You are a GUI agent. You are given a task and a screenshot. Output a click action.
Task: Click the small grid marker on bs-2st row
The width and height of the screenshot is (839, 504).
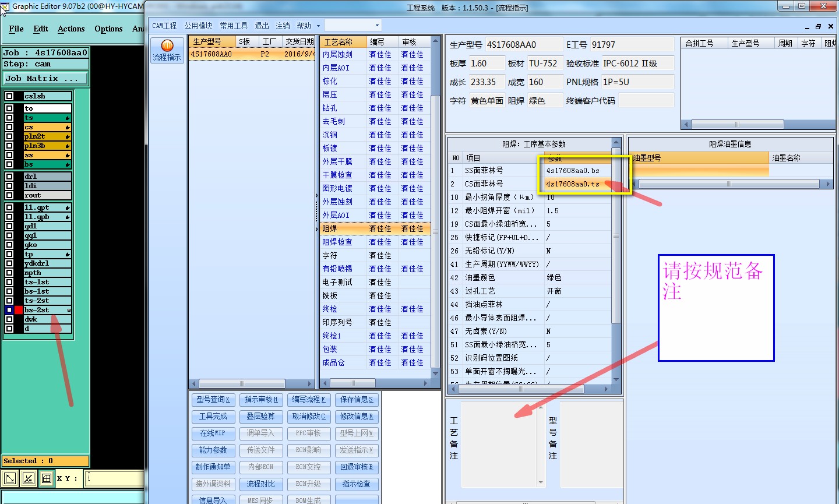69,310
